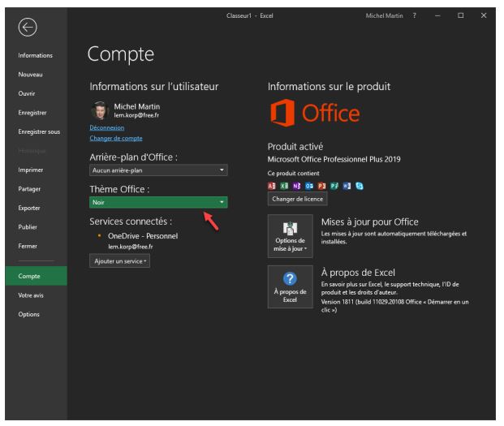Click the Outlook product icon
Viewport: 504px width, 426px height.
[x=310, y=185]
